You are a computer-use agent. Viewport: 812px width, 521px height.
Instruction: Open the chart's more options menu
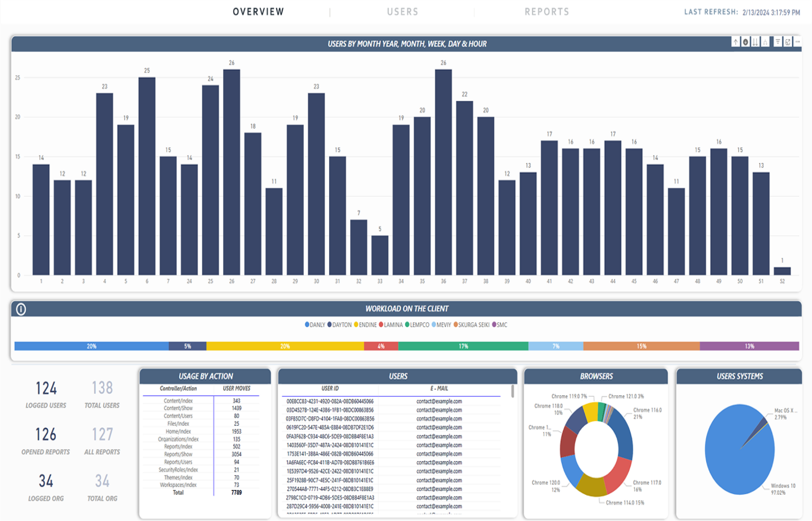coord(797,42)
